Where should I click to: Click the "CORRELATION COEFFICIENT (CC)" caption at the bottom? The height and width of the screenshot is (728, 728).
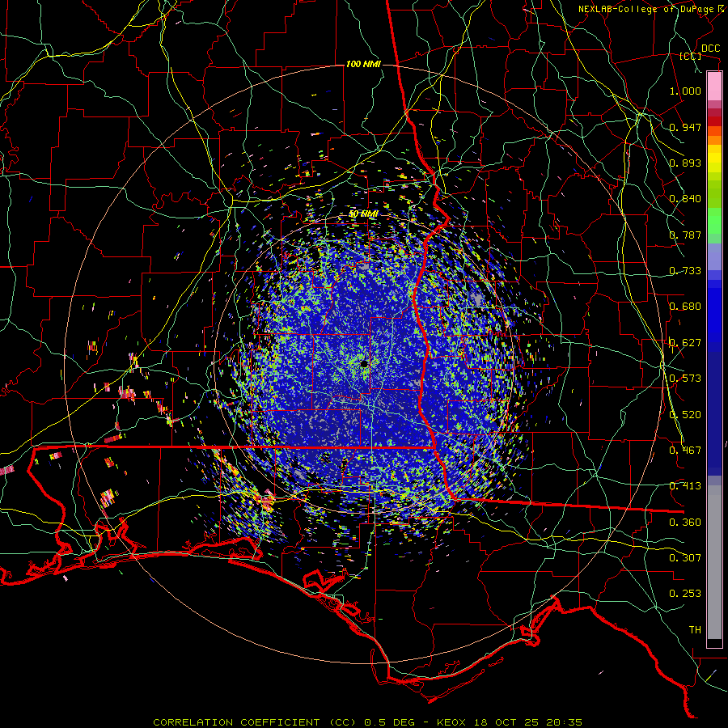click(x=255, y=722)
